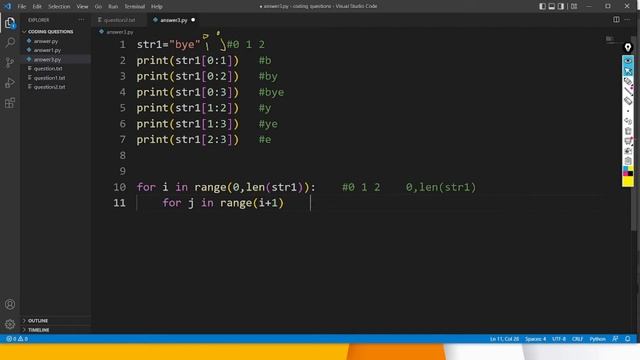640x360 pixels.
Task: Click CRLF line ending in status bar
Action: [577, 339]
